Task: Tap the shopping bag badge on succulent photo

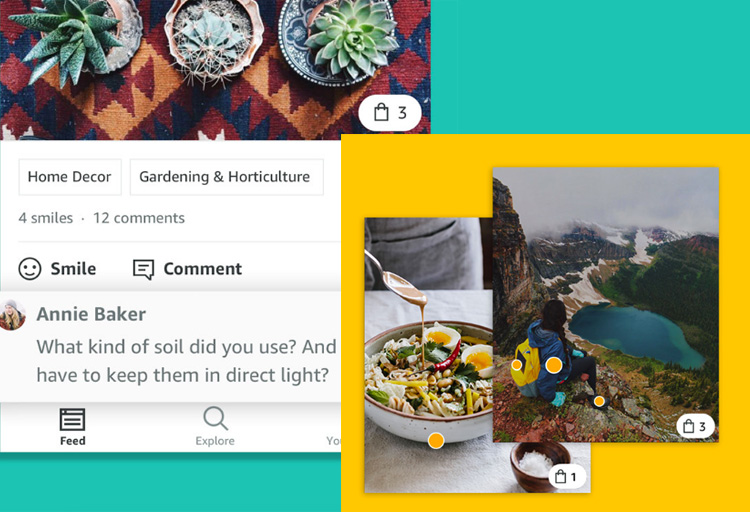Action: tap(390, 113)
